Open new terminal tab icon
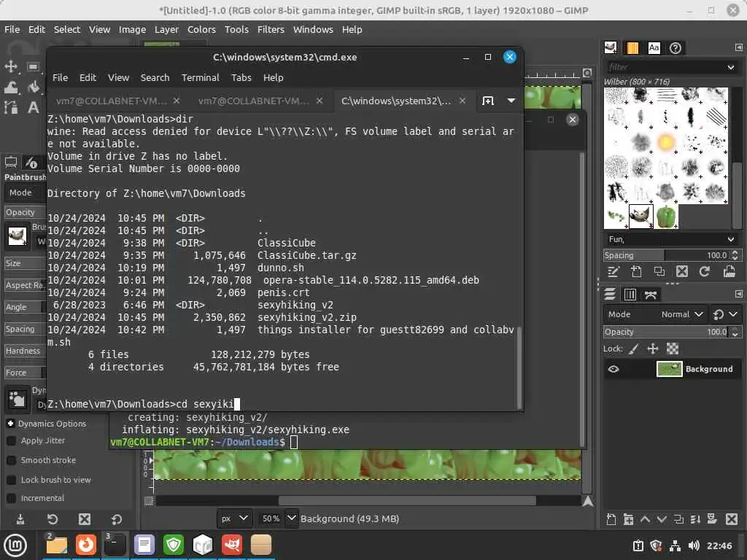 pyautogui.click(x=488, y=101)
